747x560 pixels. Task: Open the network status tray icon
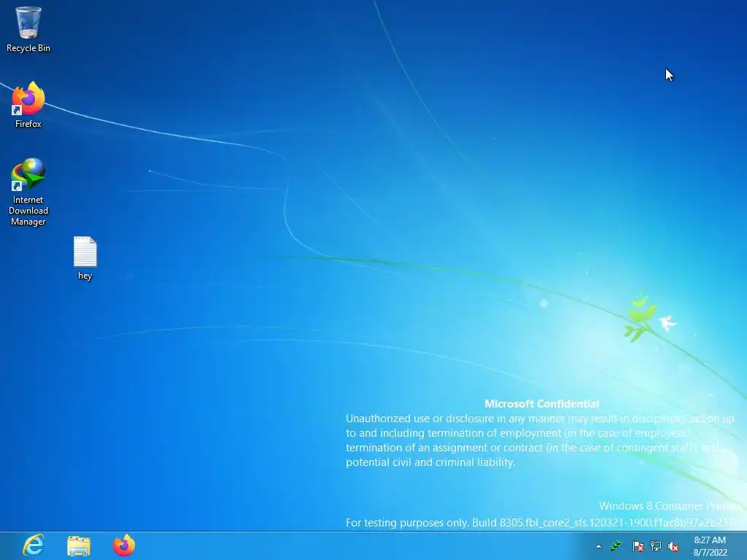click(656, 546)
